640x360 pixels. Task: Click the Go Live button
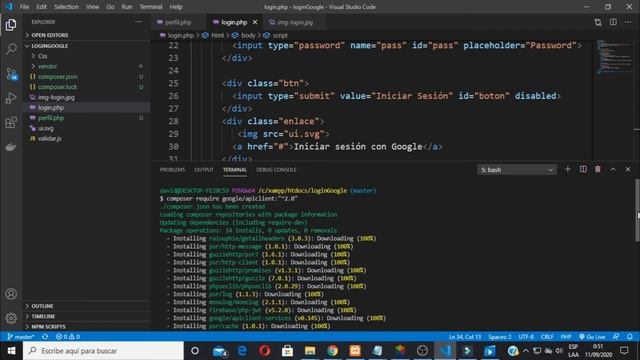[x=592, y=337]
